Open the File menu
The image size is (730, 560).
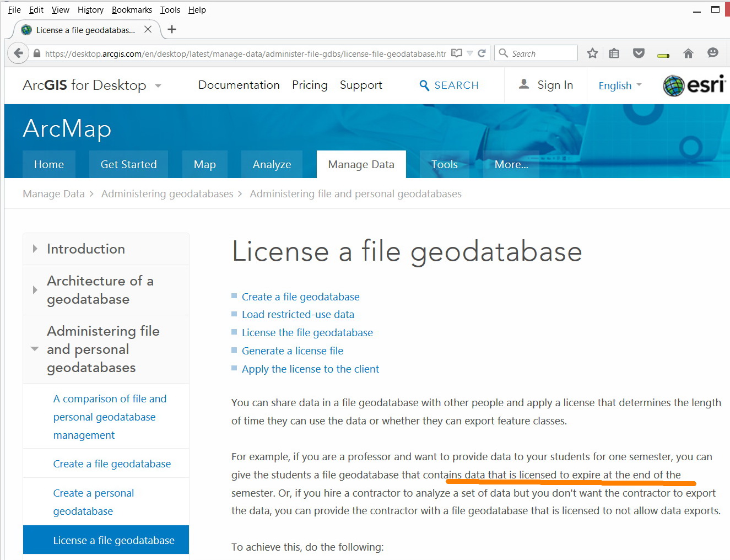[x=14, y=10]
